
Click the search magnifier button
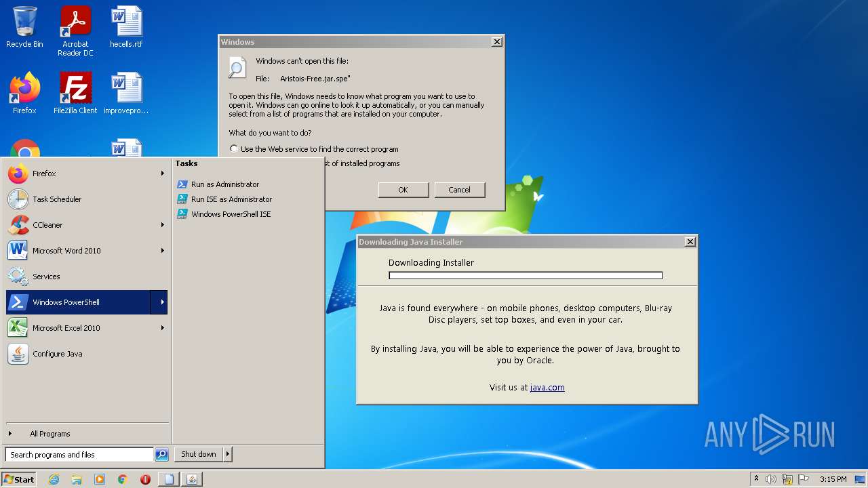click(161, 455)
